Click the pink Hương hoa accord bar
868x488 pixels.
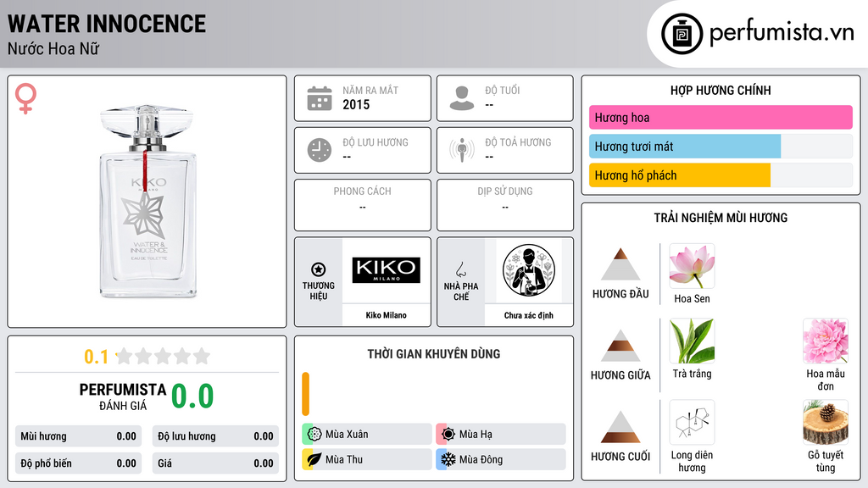coord(721,117)
